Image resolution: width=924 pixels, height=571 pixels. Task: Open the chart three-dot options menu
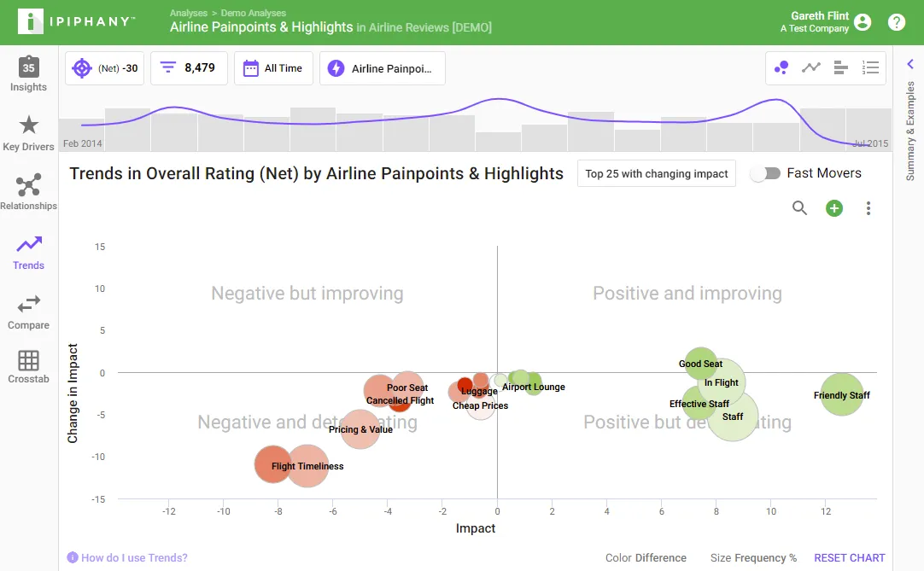point(868,208)
